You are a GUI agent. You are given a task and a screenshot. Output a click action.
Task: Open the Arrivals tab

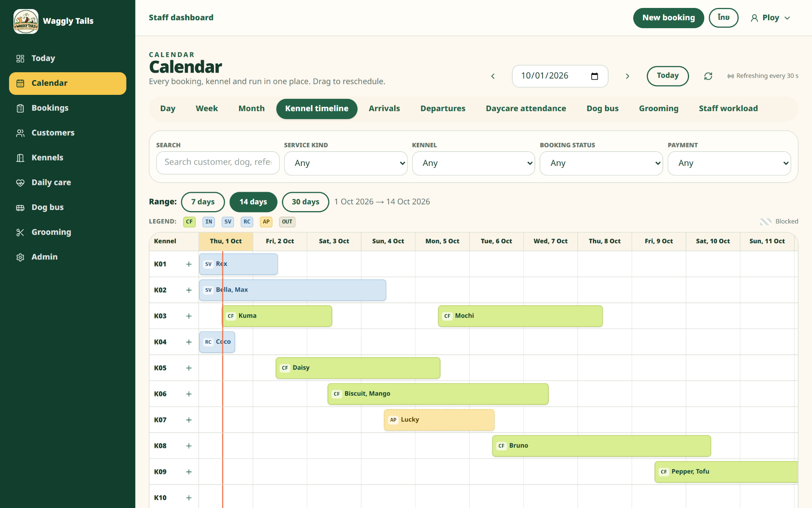coord(384,109)
